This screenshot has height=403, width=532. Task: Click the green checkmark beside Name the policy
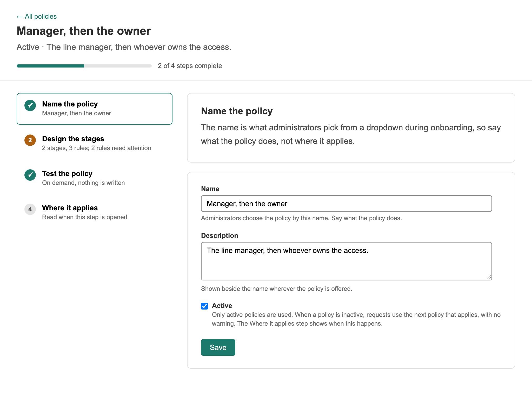[30, 105]
